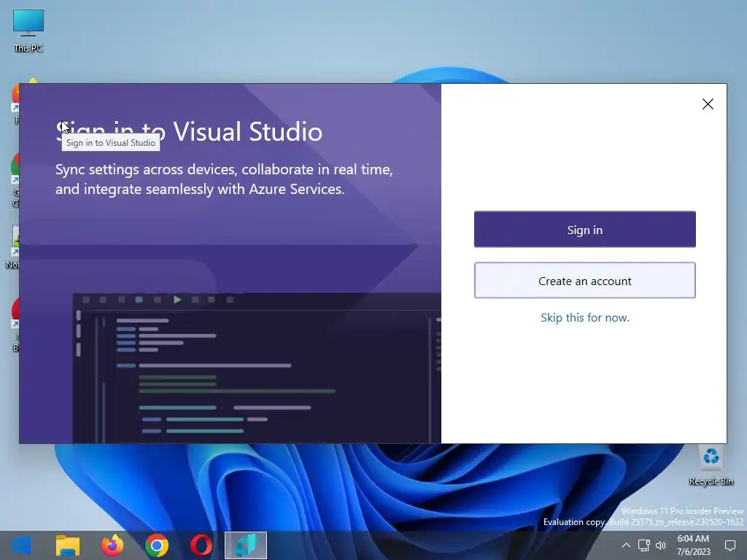Select the Recycle Bin desktop icon
Image resolution: width=747 pixels, height=560 pixels.
[x=711, y=466]
